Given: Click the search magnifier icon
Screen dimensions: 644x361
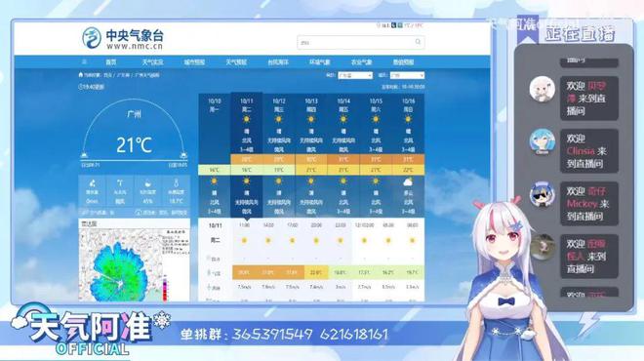Looking at the screenshot, I should tap(418, 42).
